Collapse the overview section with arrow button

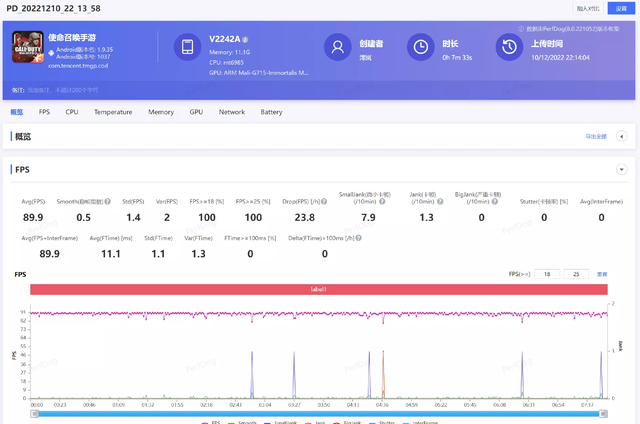coord(622,137)
